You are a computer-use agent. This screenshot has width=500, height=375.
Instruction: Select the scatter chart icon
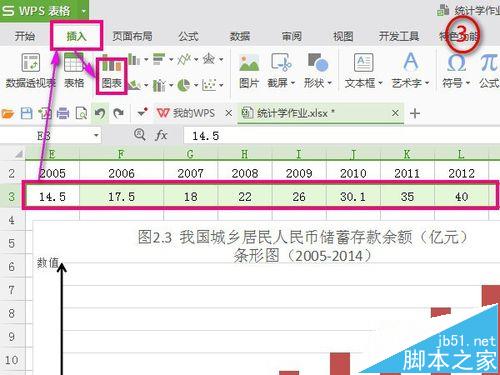click(x=209, y=85)
